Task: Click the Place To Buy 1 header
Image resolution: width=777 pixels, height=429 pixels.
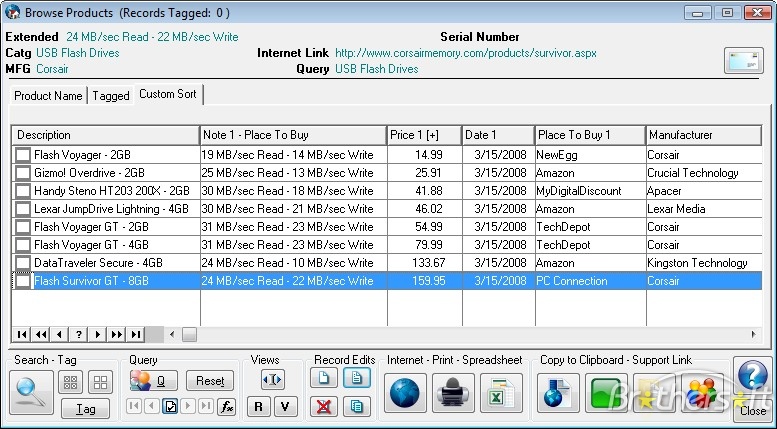Action: [590, 135]
